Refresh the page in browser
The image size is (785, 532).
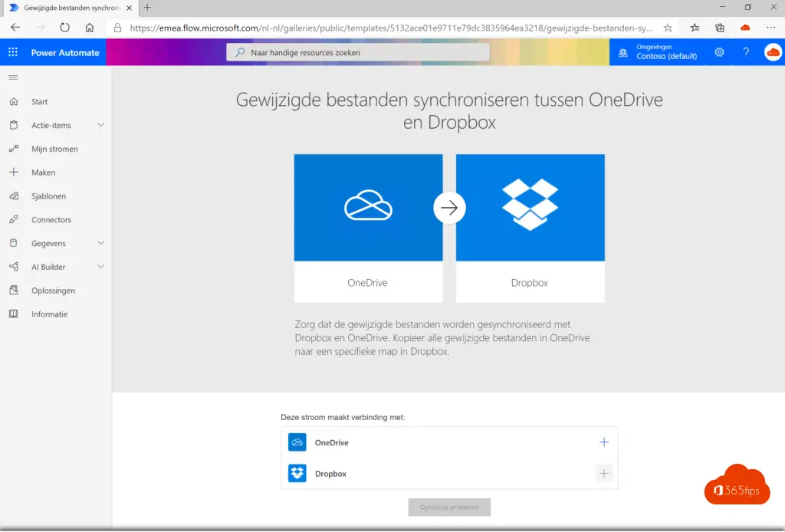point(64,28)
